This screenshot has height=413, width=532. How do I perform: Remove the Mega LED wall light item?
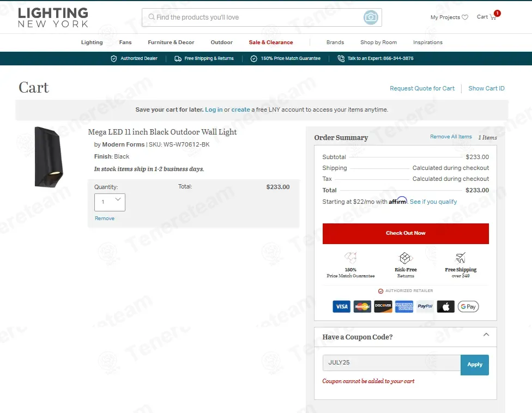105,218
